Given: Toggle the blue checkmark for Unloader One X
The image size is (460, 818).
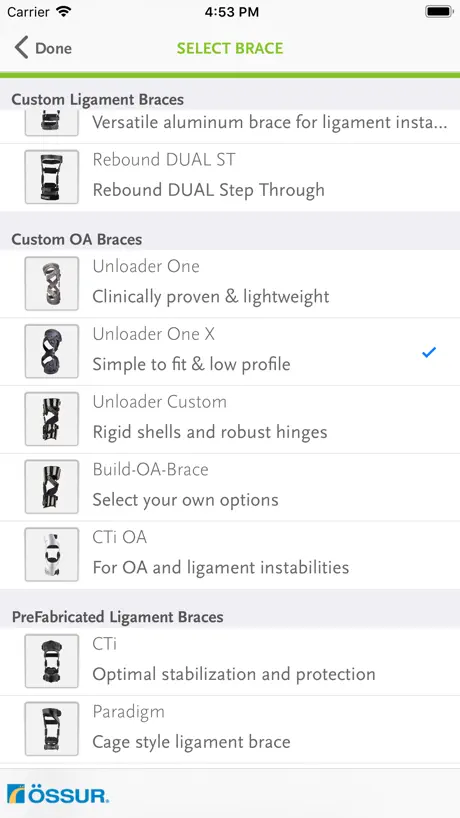Looking at the screenshot, I should point(429,353).
